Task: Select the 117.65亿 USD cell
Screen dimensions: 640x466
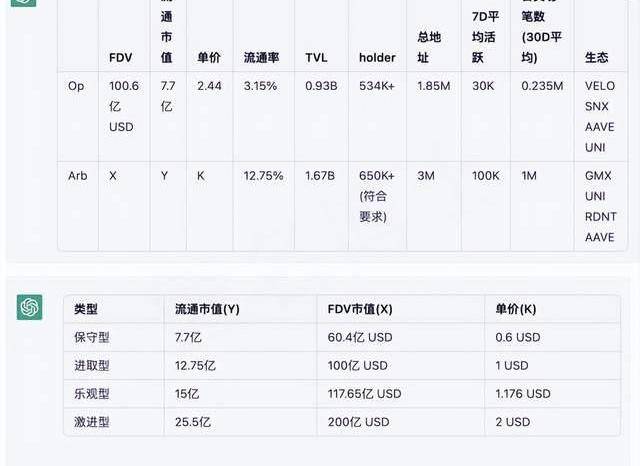Action: coord(364,394)
